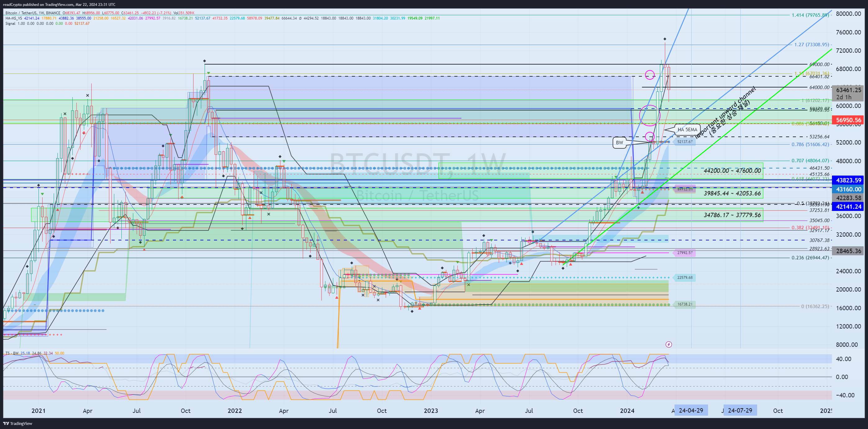The image size is (868, 429).
Task: Select the important upward channel text
Action: tap(725, 112)
